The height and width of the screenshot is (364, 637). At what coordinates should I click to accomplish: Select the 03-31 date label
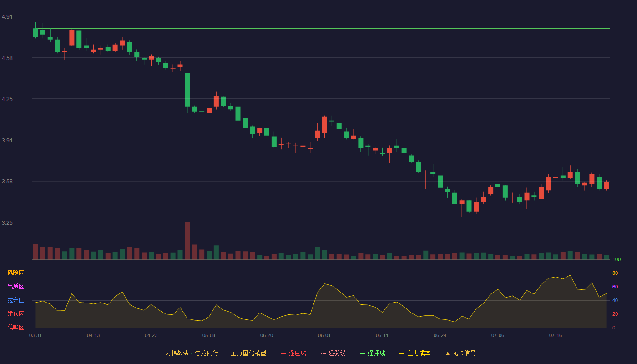pos(35,335)
